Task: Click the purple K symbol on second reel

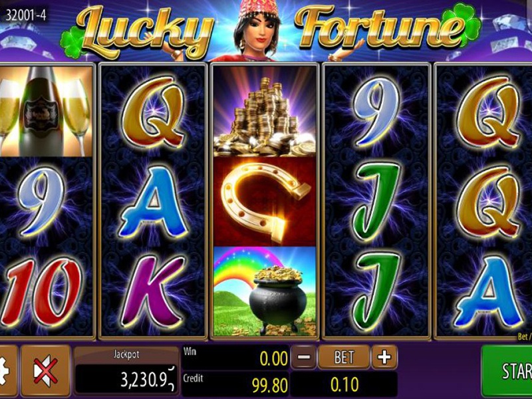Action: [153, 292]
